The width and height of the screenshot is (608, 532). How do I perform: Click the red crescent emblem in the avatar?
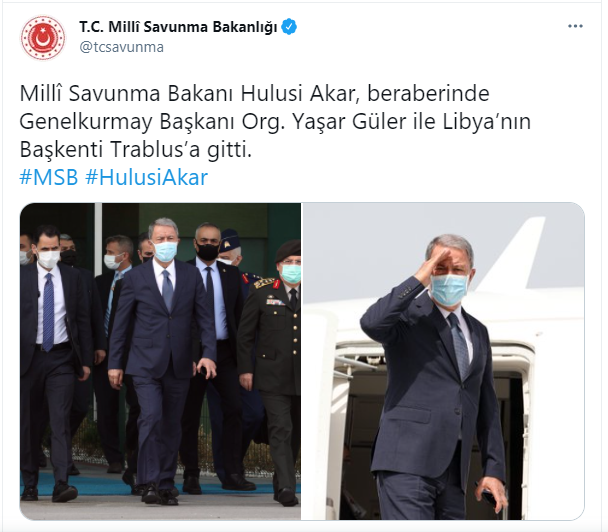pyautogui.click(x=43, y=38)
